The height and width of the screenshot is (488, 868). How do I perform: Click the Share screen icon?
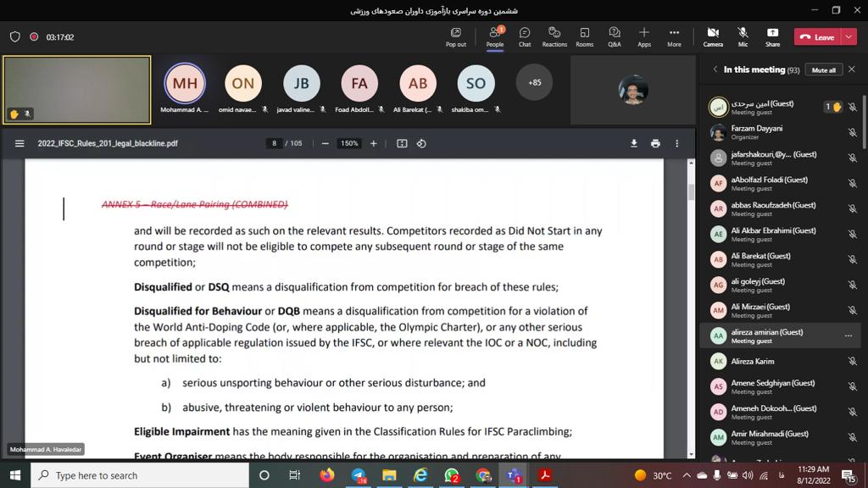[772, 36]
